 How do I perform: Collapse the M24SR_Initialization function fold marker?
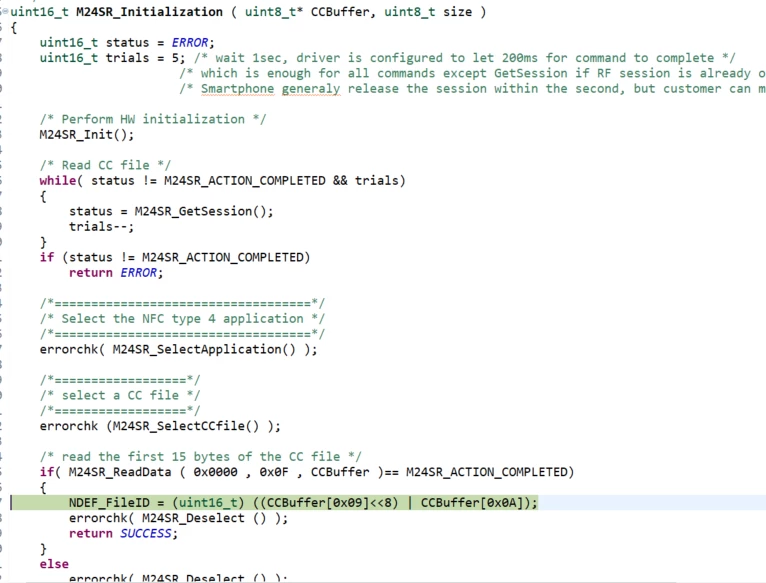click(5, 11)
